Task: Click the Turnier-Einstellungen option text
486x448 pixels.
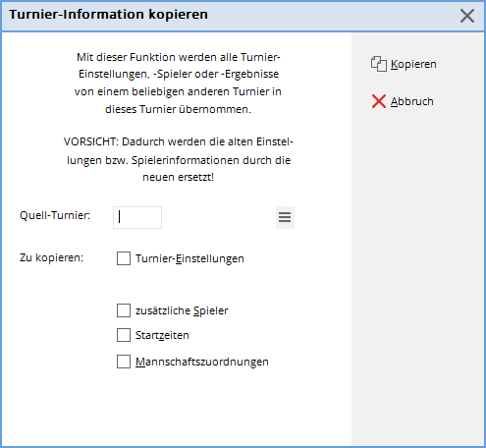Action: (x=189, y=258)
